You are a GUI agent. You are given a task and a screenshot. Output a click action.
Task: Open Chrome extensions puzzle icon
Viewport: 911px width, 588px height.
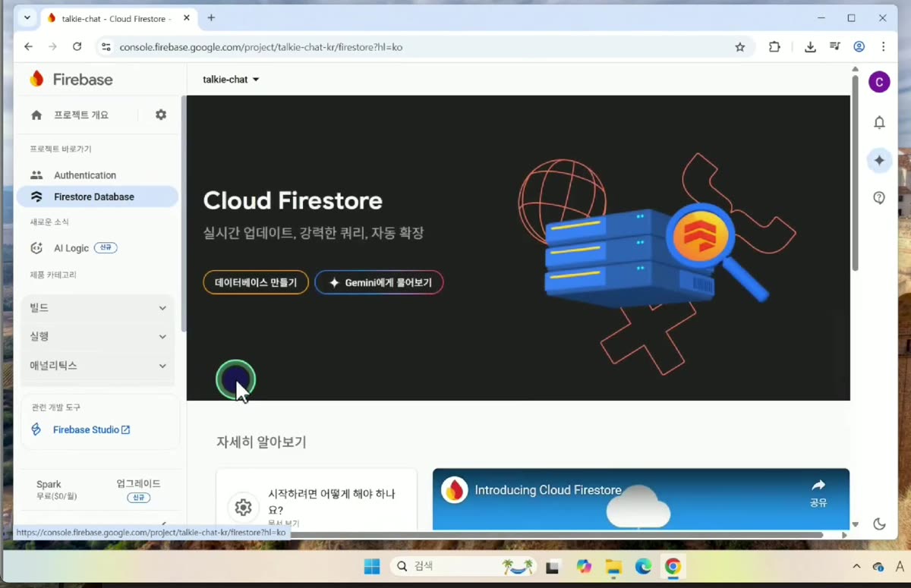(774, 47)
